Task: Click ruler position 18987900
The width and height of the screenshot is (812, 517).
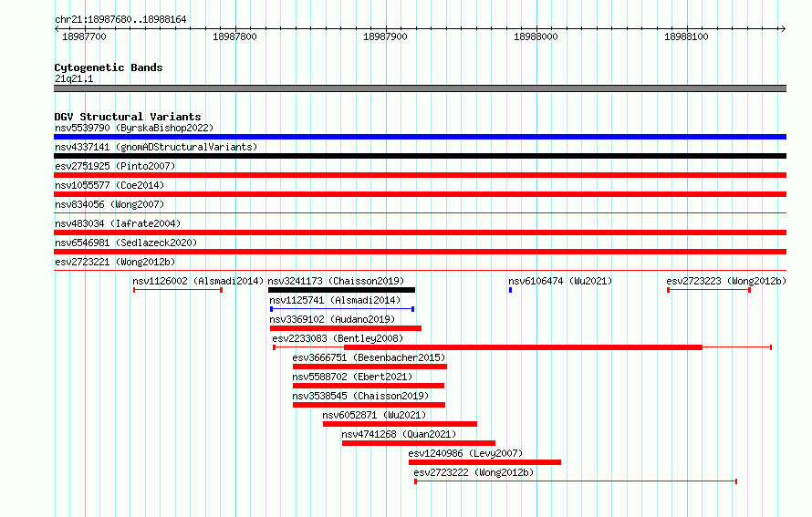Action: click(x=385, y=36)
